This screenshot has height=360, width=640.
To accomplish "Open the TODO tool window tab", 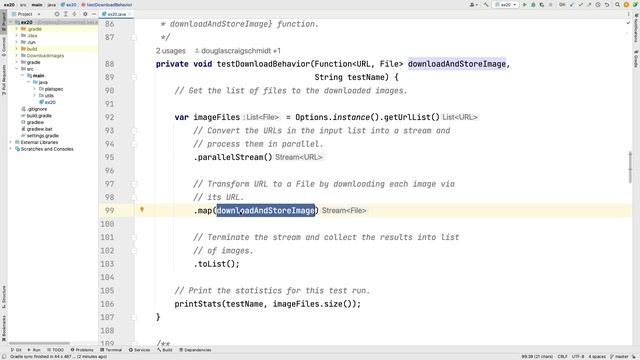I will (x=56, y=350).
